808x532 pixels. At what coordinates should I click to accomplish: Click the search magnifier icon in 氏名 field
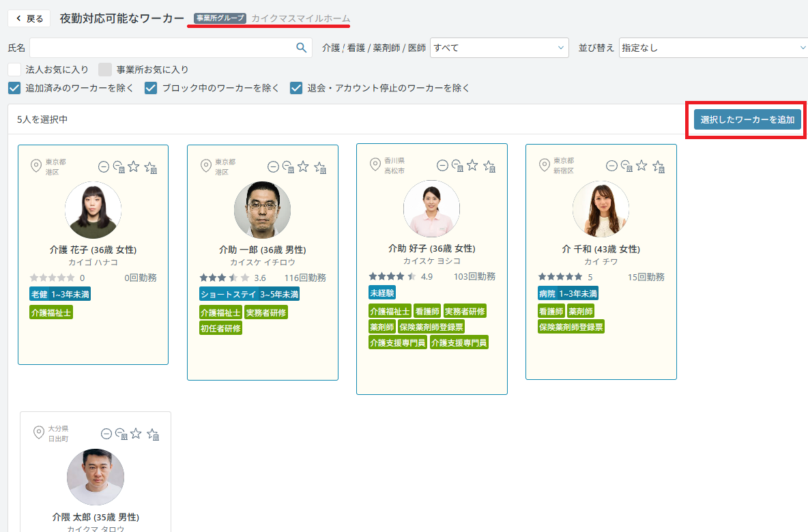coord(302,48)
